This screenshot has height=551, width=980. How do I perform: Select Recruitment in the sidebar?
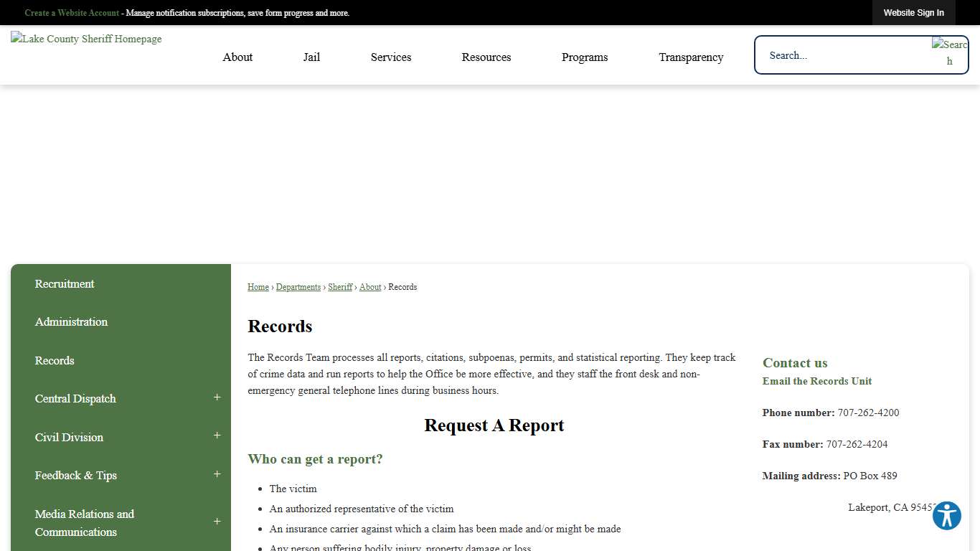coord(65,284)
